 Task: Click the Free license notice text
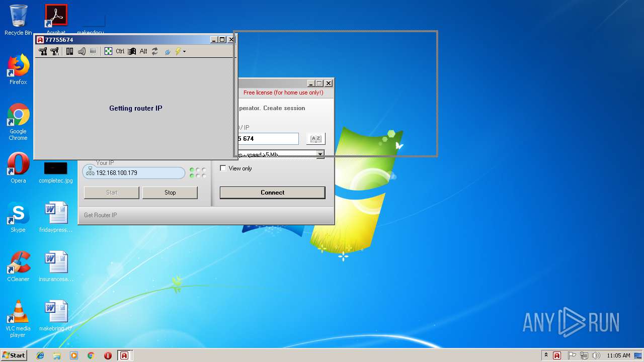[x=283, y=93]
